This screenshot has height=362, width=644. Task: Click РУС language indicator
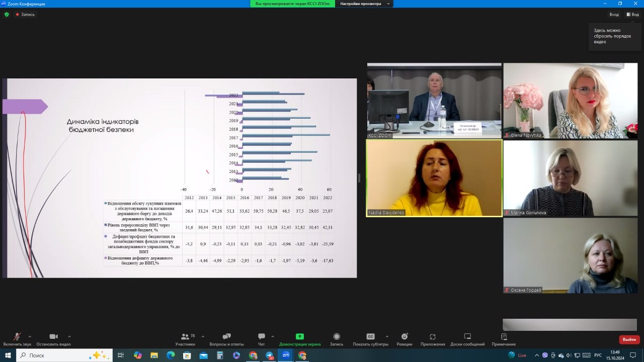pyautogui.click(x=598, y=355)
